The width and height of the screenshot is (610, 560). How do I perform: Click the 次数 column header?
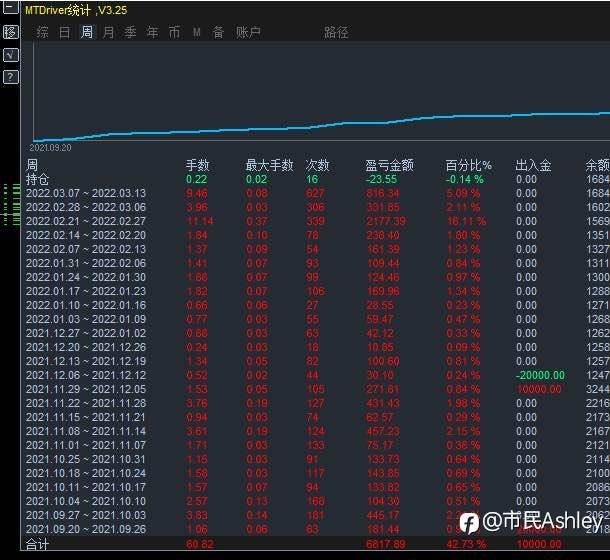pos(317,165)
